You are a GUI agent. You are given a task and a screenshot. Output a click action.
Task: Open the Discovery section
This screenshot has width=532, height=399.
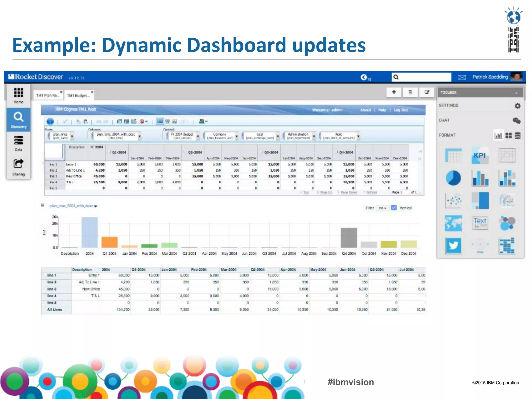point(18,119)
